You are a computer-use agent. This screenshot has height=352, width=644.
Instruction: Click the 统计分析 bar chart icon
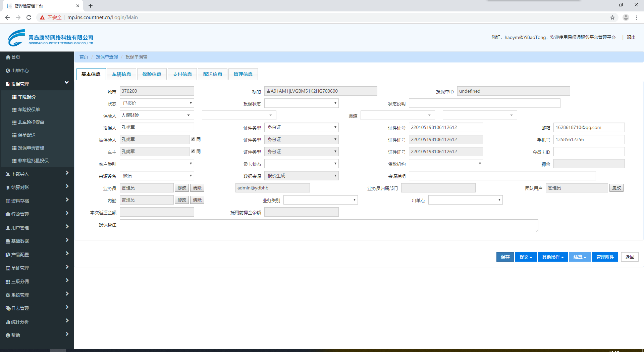pyautogui.click(x=8, y=322)
